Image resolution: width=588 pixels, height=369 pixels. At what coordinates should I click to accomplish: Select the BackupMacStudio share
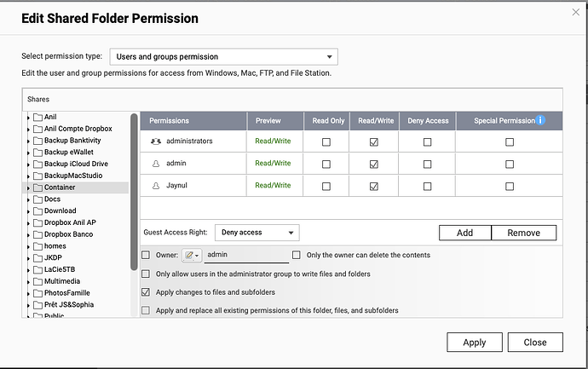(73, 176)
